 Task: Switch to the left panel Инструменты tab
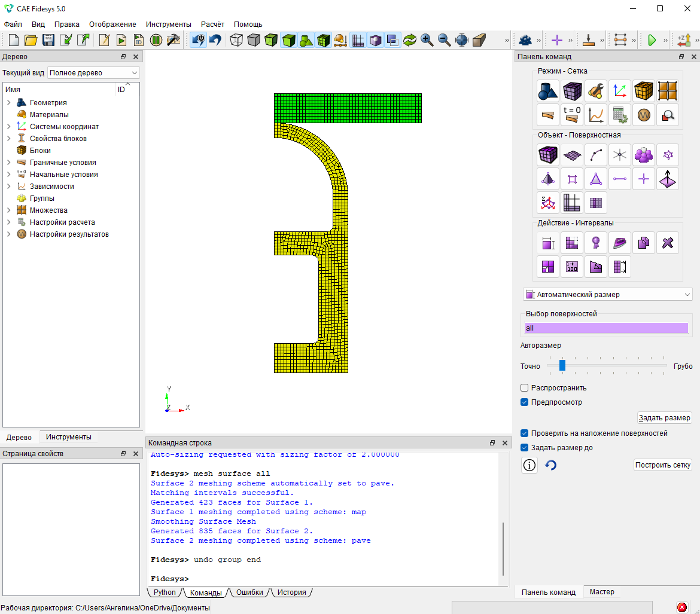coord(69,437)
